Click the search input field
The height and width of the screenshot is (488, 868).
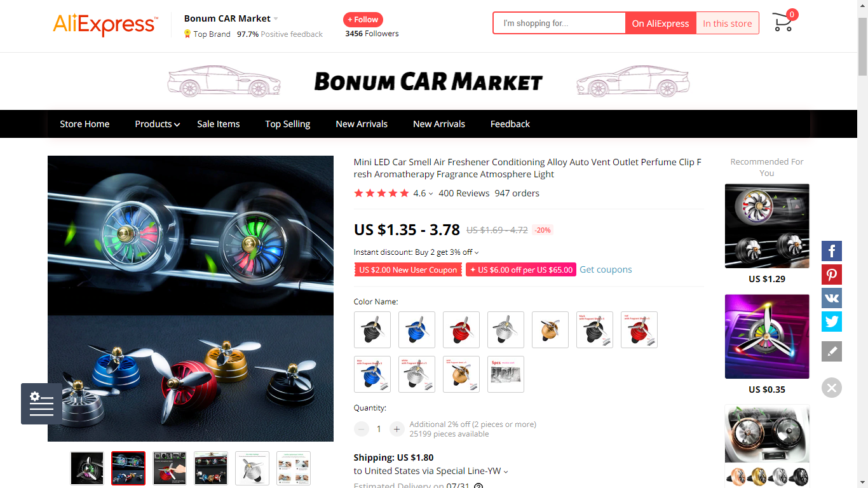click(559, 24)
